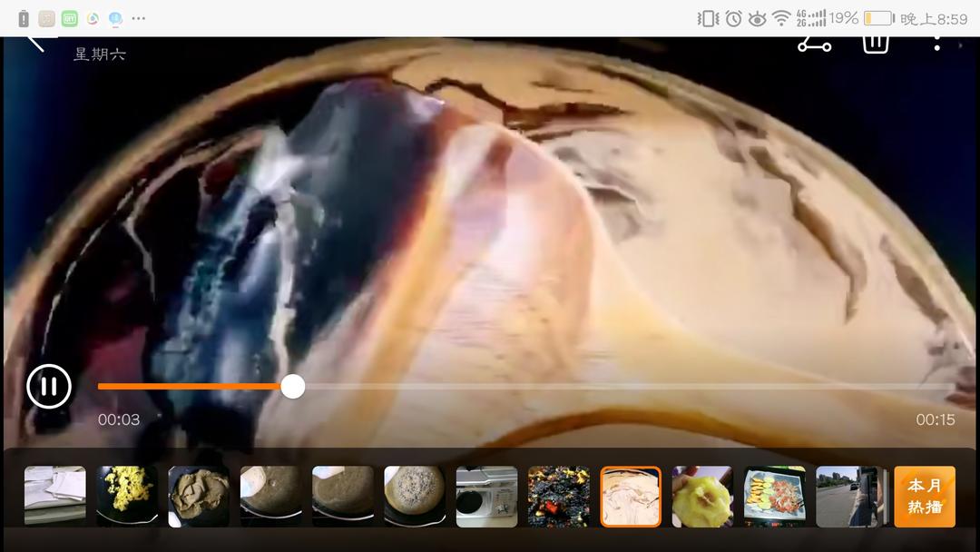This screenshot has width=980, height=552.
Task: Tap the green iQIYI notification icon
Action: pyautogui.click(x=70, y=18)
